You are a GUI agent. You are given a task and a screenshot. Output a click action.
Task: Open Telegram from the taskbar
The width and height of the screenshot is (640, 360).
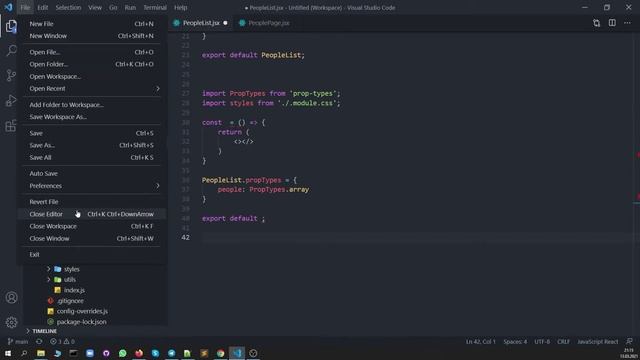coord(171,353)
